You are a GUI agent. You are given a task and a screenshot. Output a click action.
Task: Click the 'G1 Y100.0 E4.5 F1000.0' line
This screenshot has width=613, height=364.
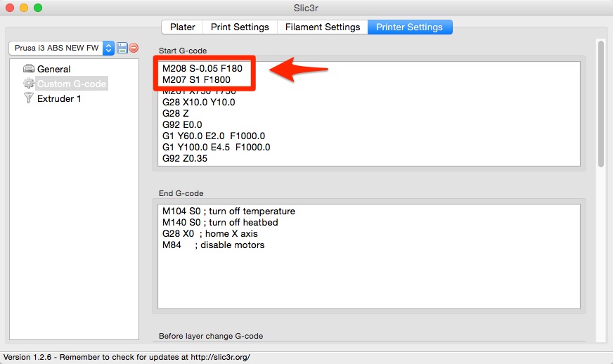(x=217, y=148)
